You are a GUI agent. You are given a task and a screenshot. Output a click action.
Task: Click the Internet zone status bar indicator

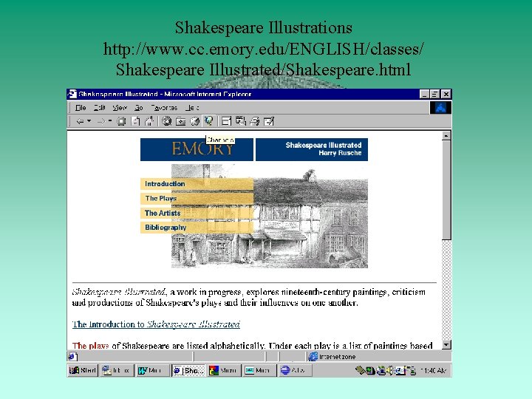click(x=332, y=357)
